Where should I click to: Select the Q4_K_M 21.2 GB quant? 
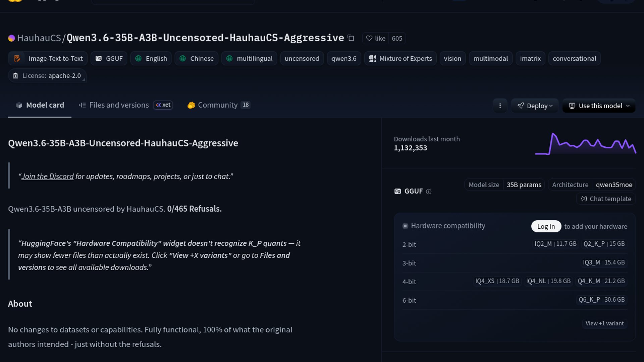601,281
